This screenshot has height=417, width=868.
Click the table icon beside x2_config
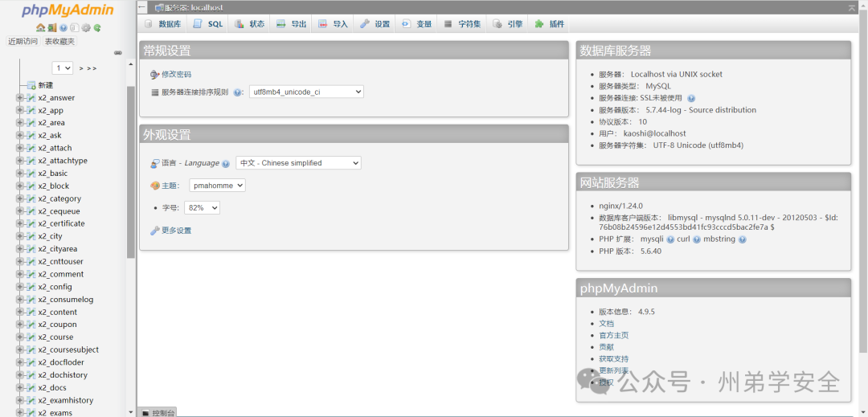click(x=31, y=287)
